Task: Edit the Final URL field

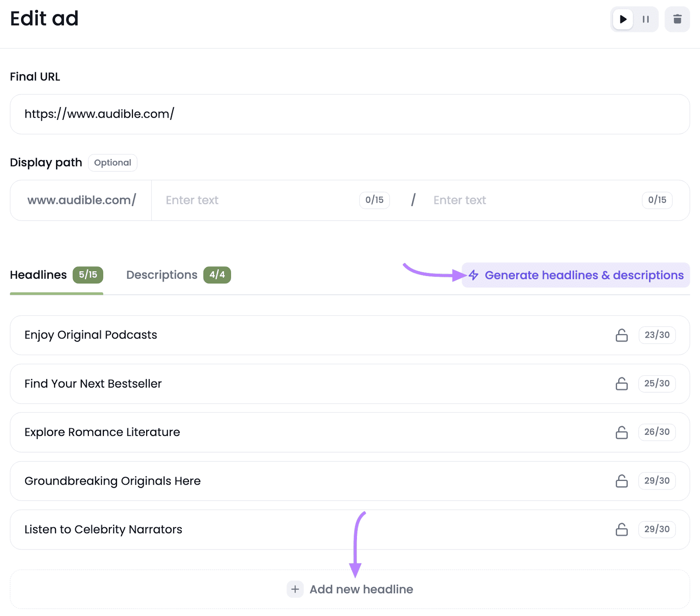Action: tap(350, 114)
